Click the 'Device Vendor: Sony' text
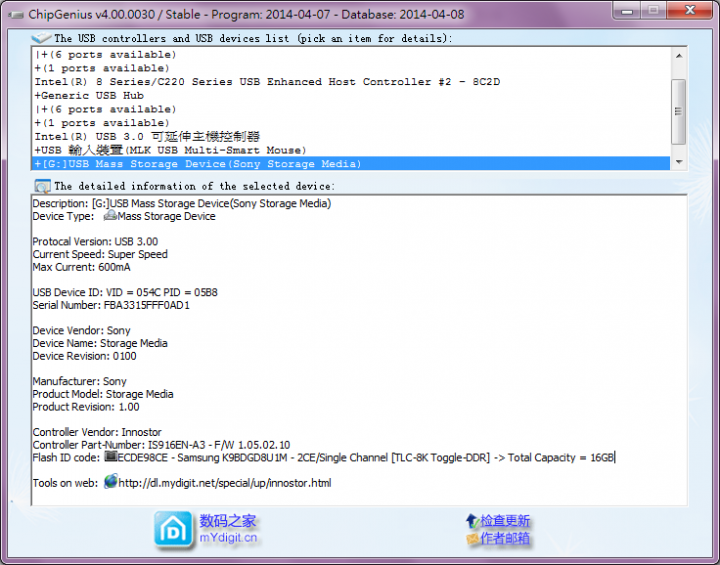This screenshot has height=565, width=720. tap(81, 331)
